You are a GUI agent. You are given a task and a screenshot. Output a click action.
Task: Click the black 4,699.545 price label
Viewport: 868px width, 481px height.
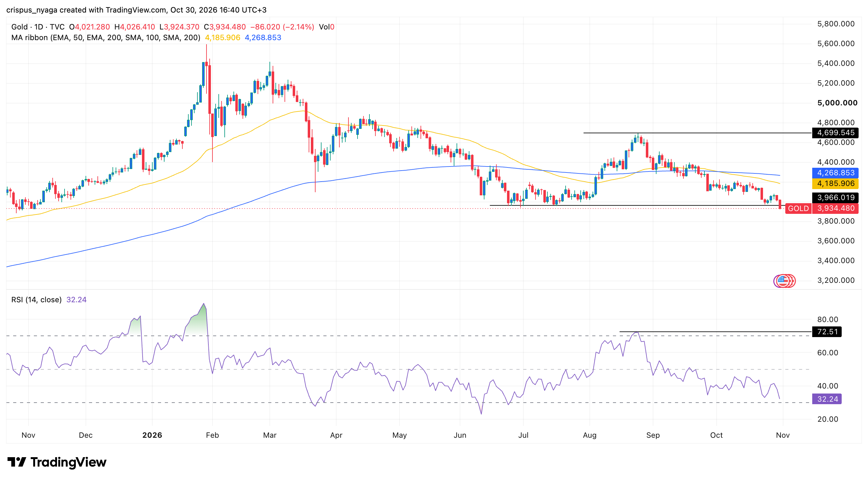[835, 133]
